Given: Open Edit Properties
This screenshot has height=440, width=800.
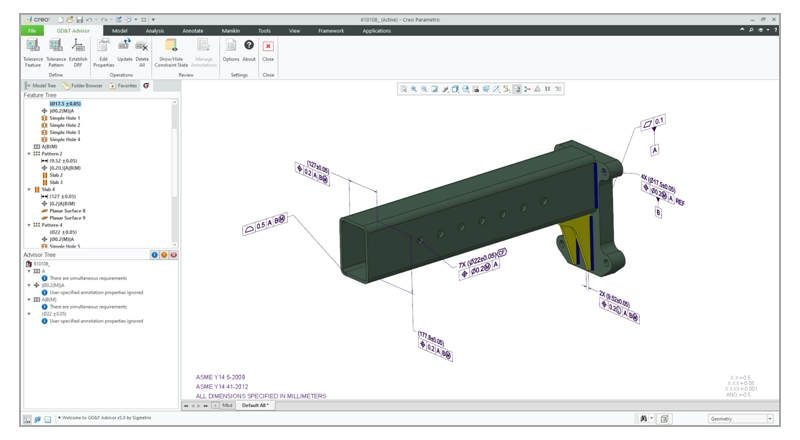Looking at the screenshot, I should tap(104, 53).
